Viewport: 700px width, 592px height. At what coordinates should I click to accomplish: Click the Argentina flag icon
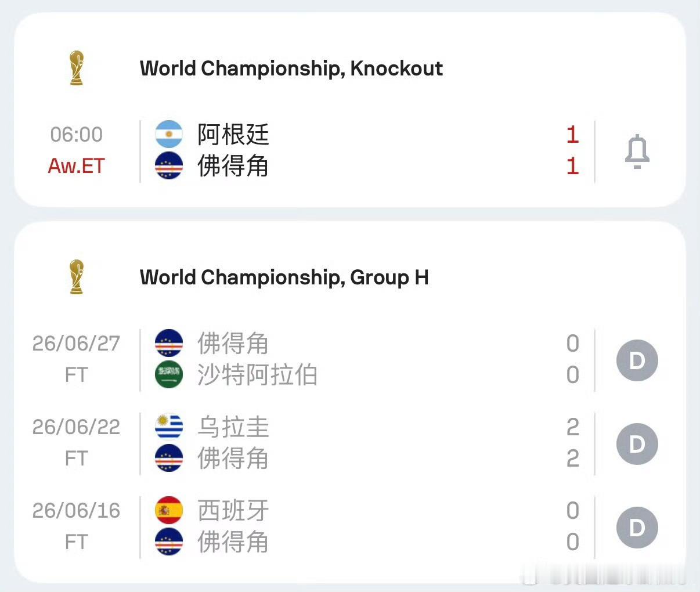click(x=169, y=135)
